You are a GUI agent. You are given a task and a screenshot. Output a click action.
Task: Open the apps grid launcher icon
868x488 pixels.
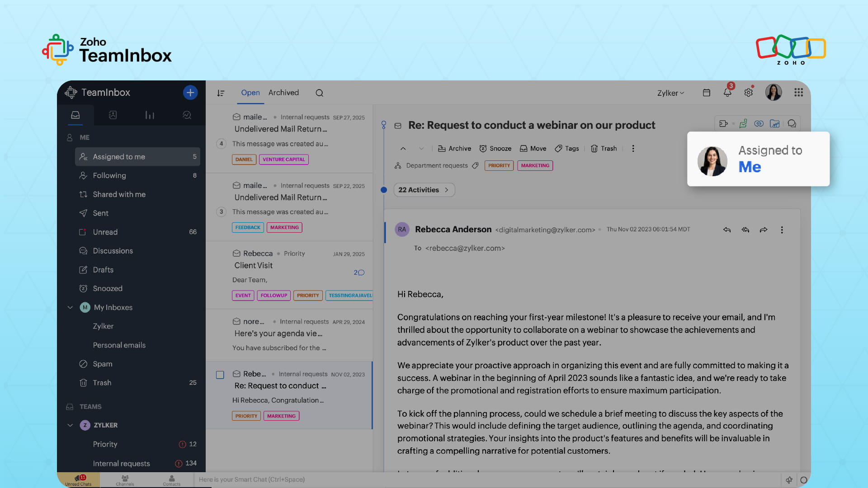(798, 93)
